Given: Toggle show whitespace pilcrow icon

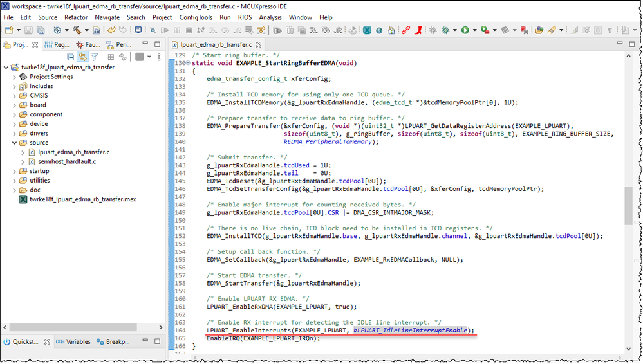Looking at the screenshot, I should pyautogui.click(x=610, y=30).
